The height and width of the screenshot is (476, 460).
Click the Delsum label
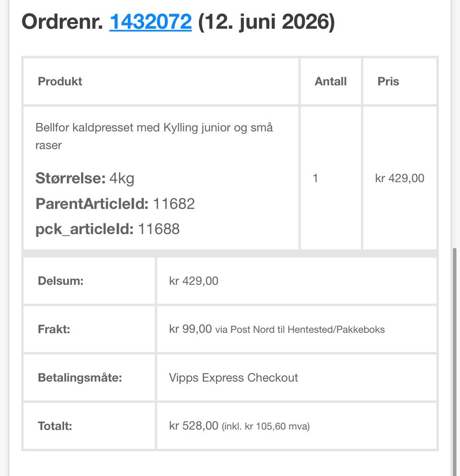coord(60,281)
